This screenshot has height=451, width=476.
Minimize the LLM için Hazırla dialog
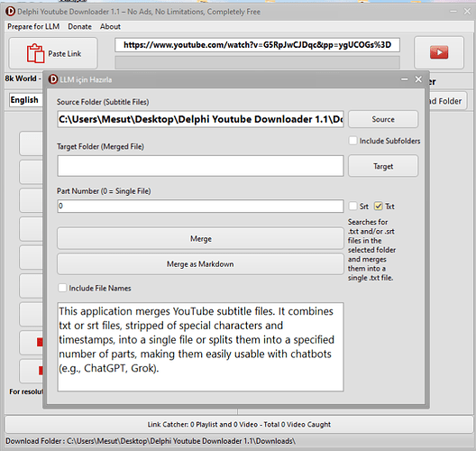(405, 79)
